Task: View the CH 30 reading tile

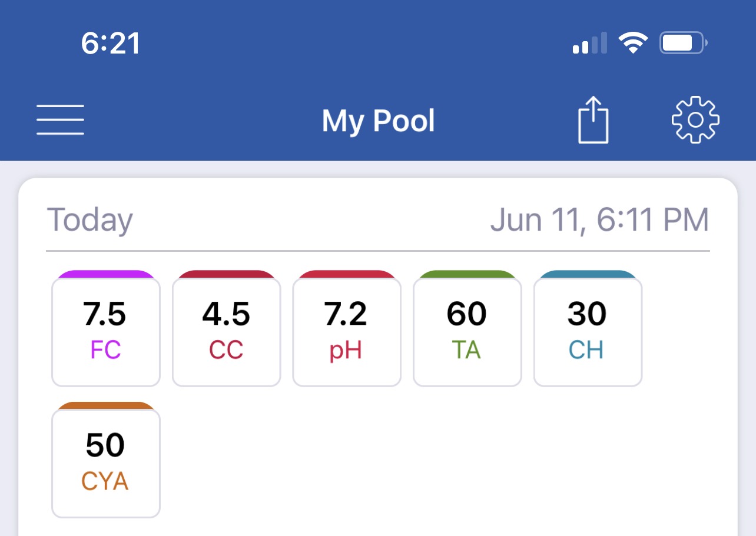Action: (588, 332)
